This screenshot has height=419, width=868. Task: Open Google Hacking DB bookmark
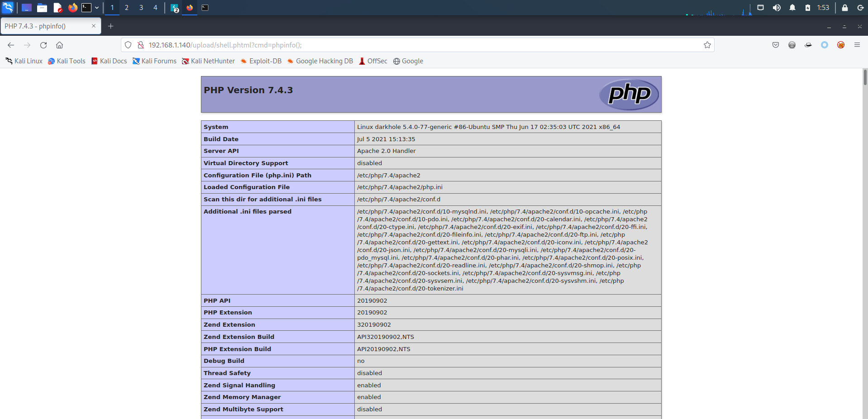tap(320, 61)
